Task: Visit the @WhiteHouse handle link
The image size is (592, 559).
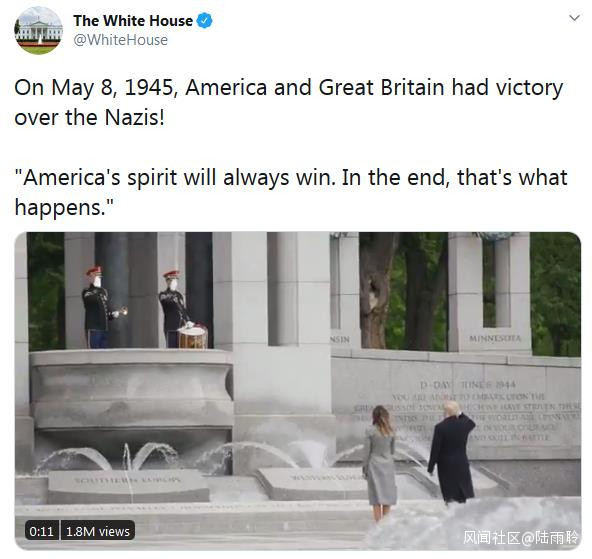Action: 120,40
